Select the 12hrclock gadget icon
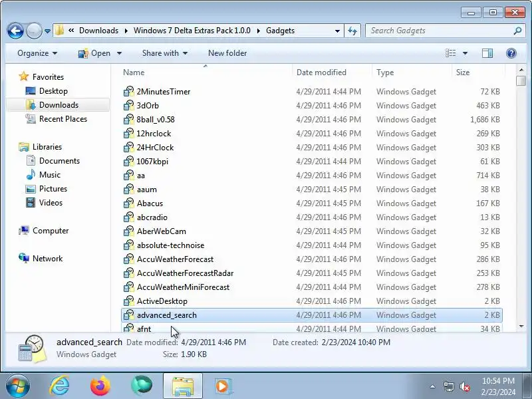The width and height of the screenshot is (532, 399). (128, 134)
